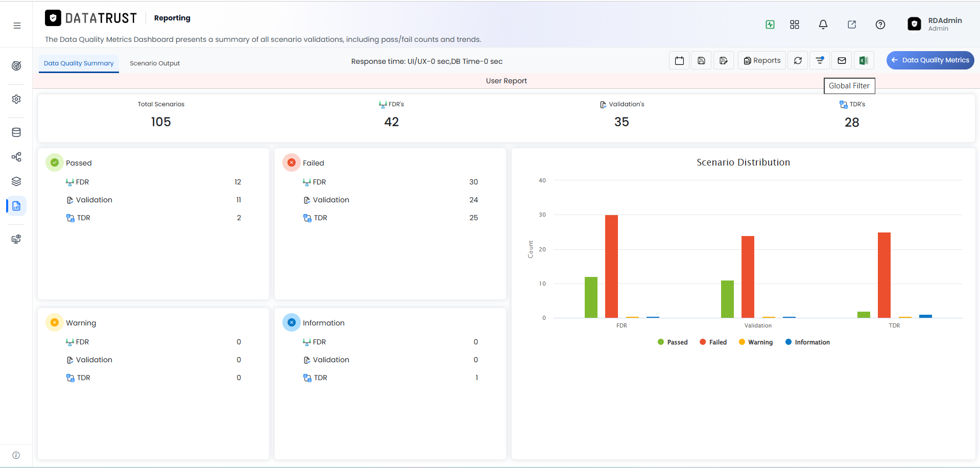The image size is (980, 468).
Task: Click the Validation Failed red bar
Action: 748,277
